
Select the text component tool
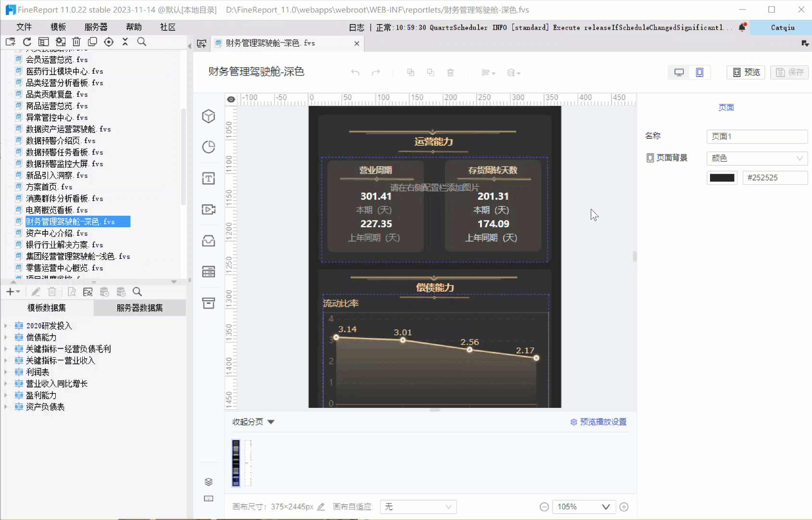click(208, 179)
